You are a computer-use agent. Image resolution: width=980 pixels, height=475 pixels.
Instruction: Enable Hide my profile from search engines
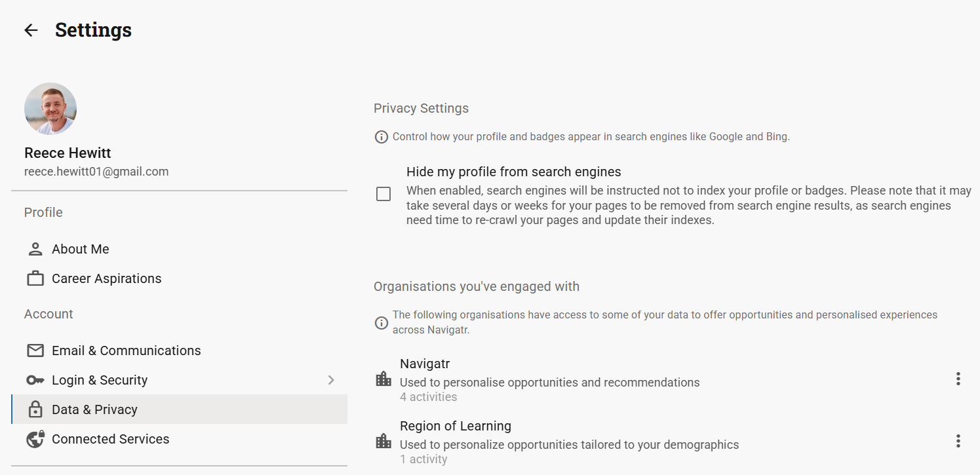coord(383,194)
